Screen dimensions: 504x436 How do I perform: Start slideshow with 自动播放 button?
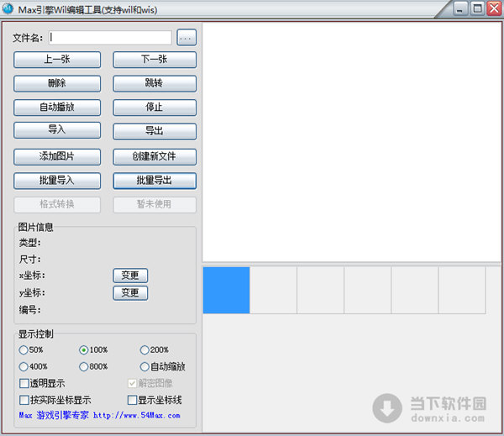click(57, 108)
